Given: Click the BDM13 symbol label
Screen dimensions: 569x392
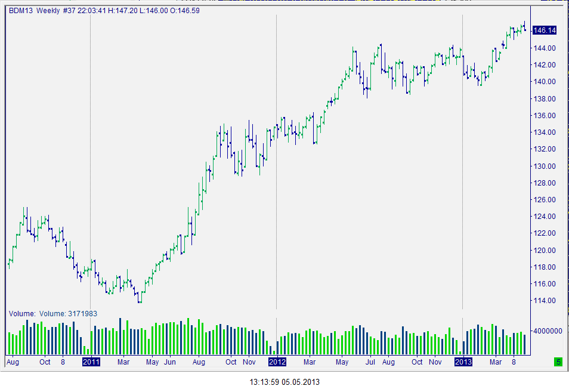Looking at the screenshot, I should point(21,11).
